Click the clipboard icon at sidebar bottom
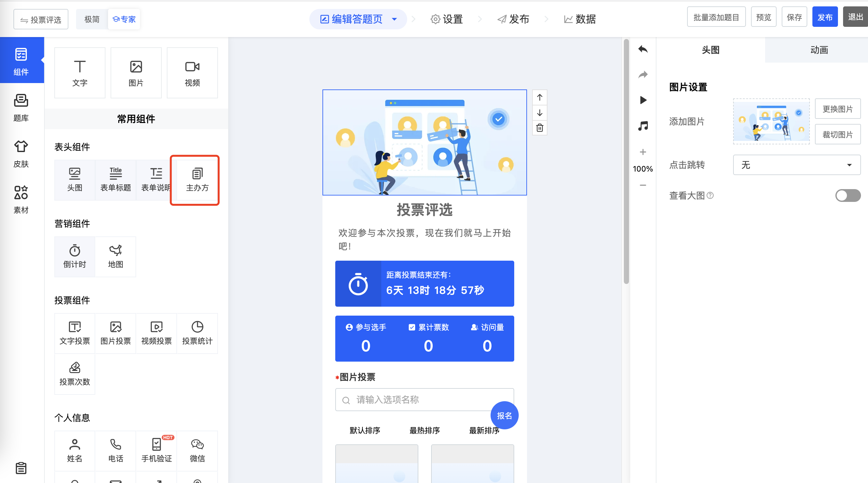This screenshot has height=483, width=868. click(21, 468)
